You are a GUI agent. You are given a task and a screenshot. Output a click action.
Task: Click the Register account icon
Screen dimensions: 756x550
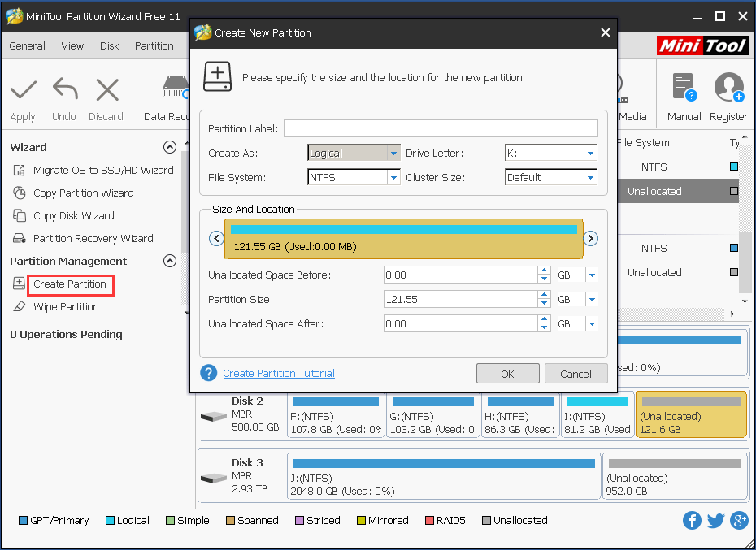[728, 87]
